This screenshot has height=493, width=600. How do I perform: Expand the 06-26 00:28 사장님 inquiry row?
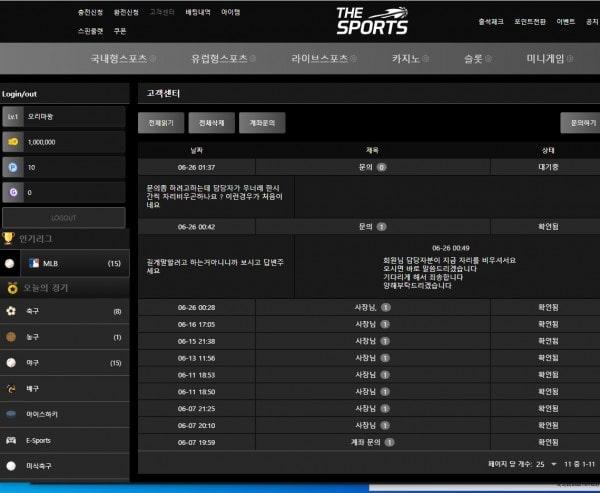tap(364, 307)
